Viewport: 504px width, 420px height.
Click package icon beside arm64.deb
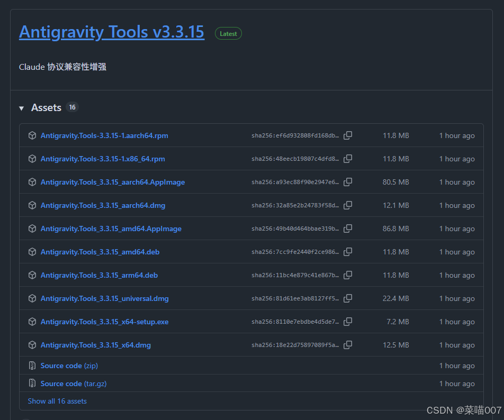coord(32,275)
